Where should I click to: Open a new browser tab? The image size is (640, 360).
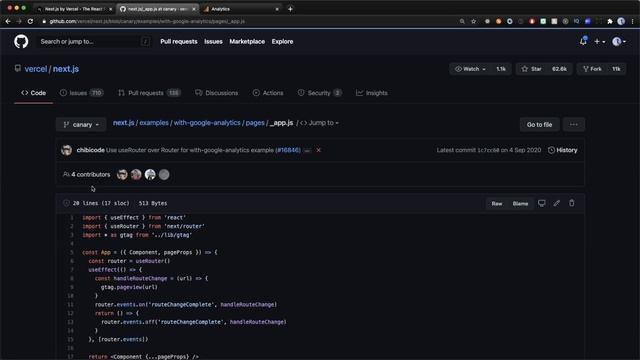tap(290, 9)
